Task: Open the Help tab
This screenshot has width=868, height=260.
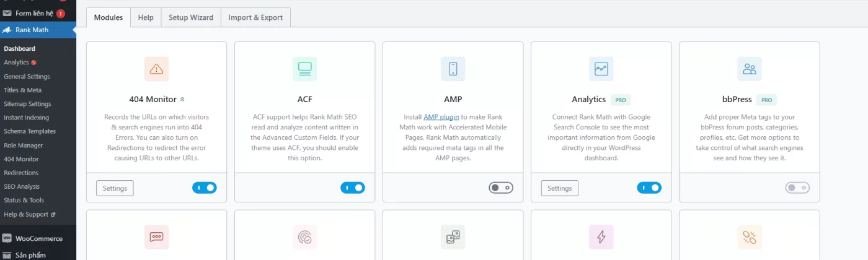Action: pyautogui.click(x=146, y=17)
